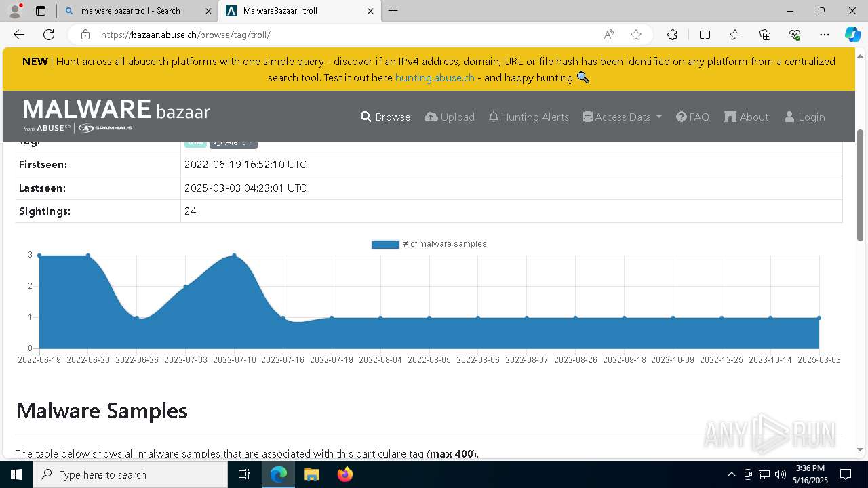Click the address bar URL field
Screen dimensions: 868x488
click(x=346, y=35)
